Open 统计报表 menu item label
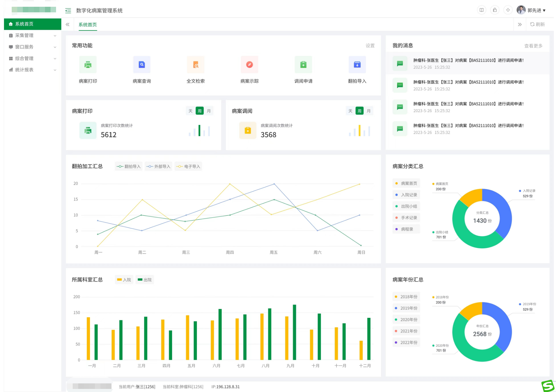 click(x=24, y=70)
